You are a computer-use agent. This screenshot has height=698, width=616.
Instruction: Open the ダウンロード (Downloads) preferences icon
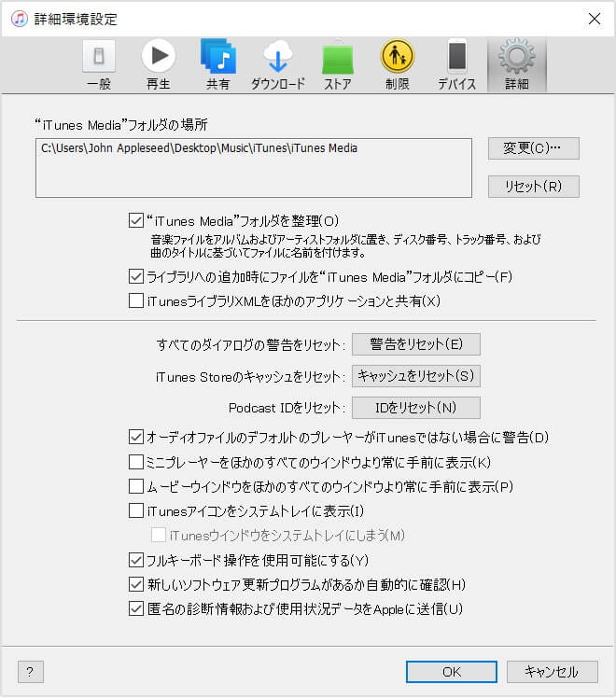coord(278,65)
